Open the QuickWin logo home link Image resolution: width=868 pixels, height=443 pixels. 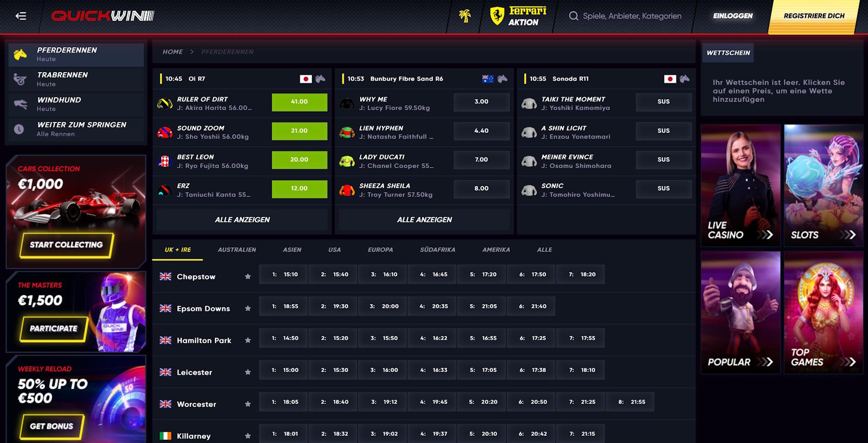point(103,16)
